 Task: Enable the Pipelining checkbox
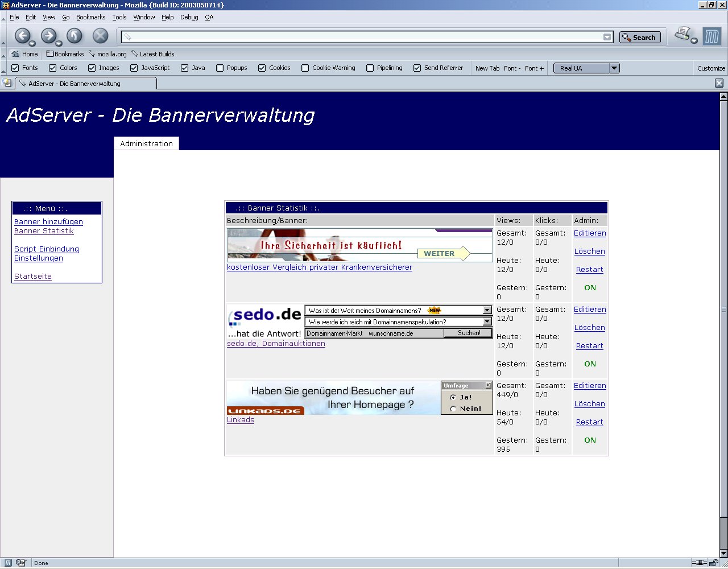pyautogui.click(x=370, y=68)
